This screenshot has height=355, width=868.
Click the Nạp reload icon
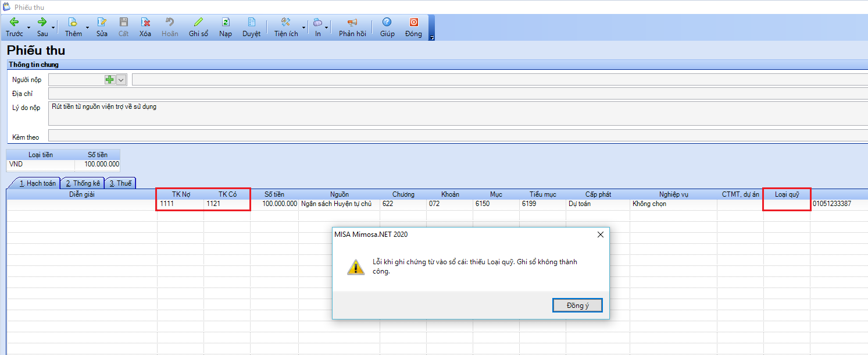[226, 23]
